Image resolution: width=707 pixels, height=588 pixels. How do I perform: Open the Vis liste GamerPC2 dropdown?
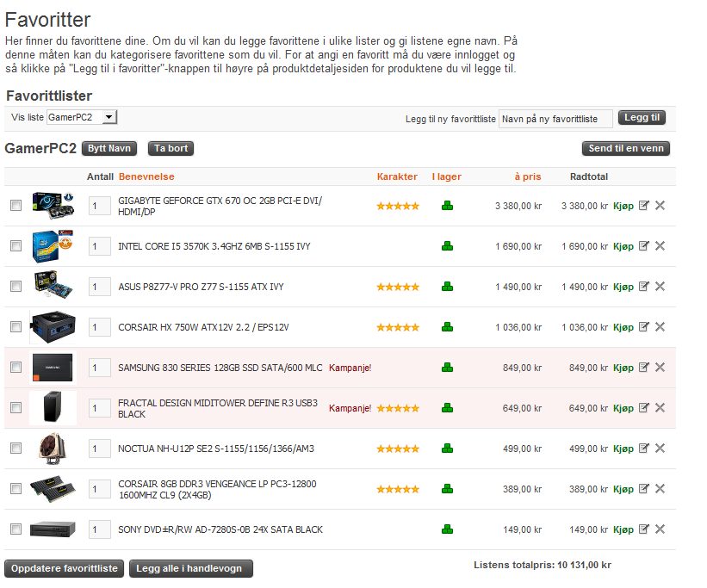click(x=82, y=117)
